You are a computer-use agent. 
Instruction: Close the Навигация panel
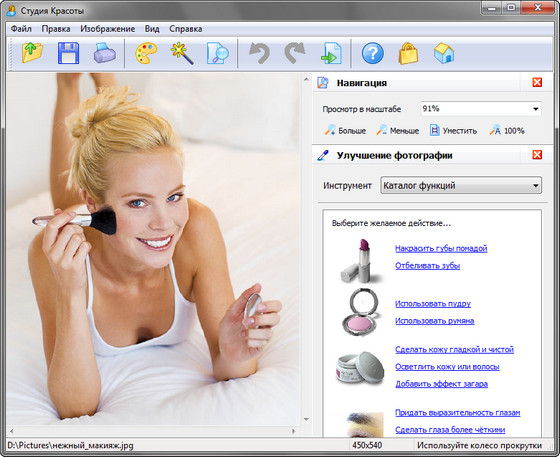point(537,82)
